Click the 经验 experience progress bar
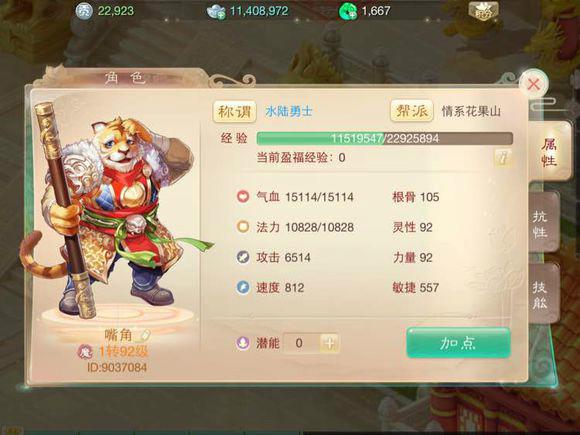 coord(385,139)
